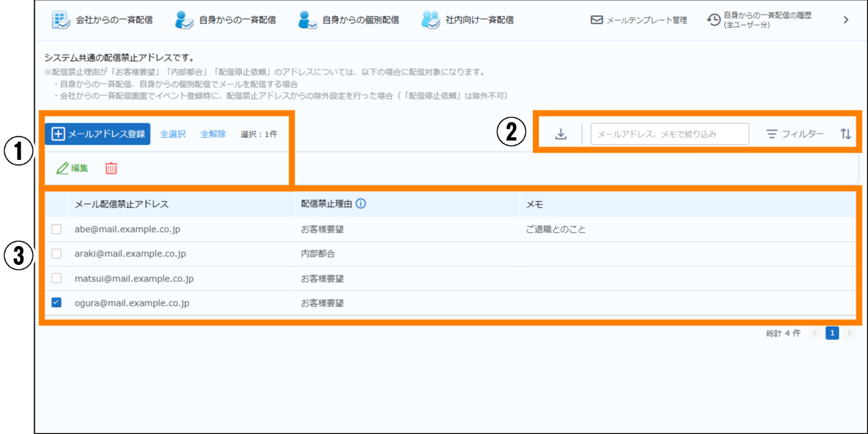Expand the top menu with right chevron
This screenshot has width=868, height=434.
point(846,20)
